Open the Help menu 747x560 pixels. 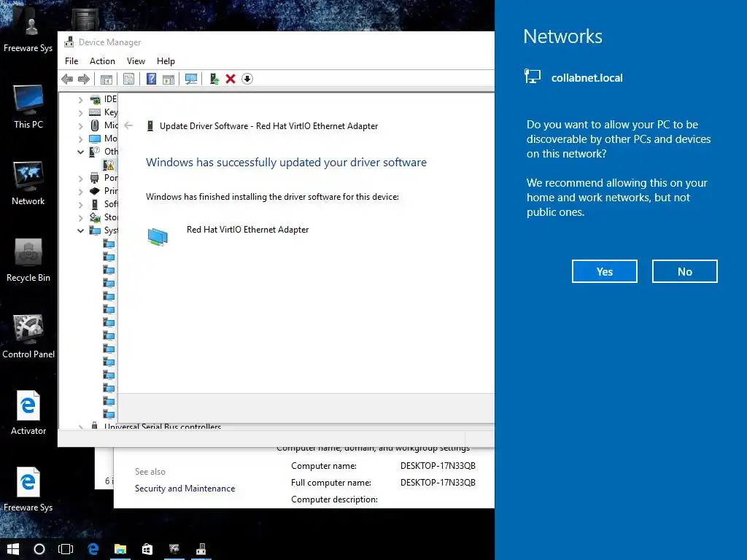tap(166, 61)
